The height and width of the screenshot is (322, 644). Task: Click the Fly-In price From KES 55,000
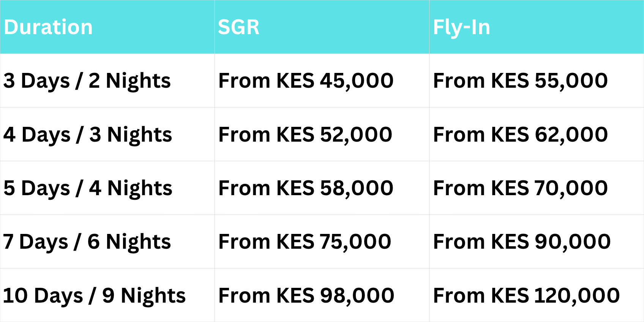[520, 81]
